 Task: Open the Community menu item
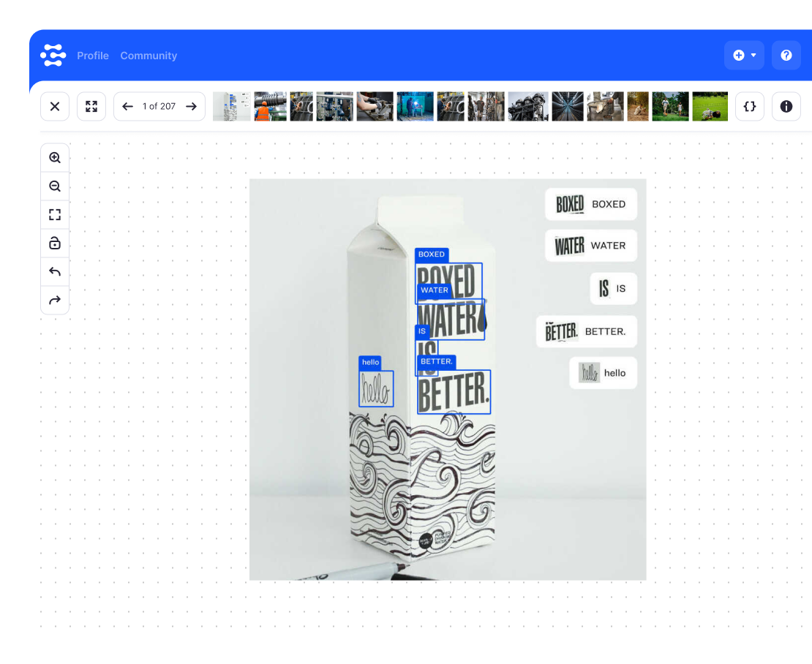[149, 56]
